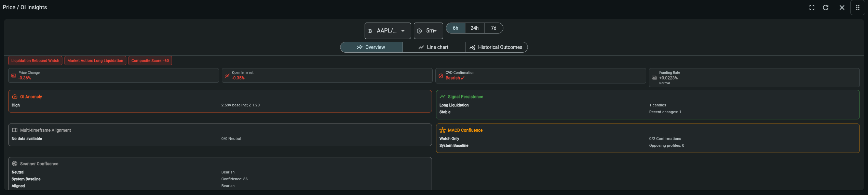Click the Composite Score: -60 badge
This screenshot has width=868, height=195.
click(150, 61)
